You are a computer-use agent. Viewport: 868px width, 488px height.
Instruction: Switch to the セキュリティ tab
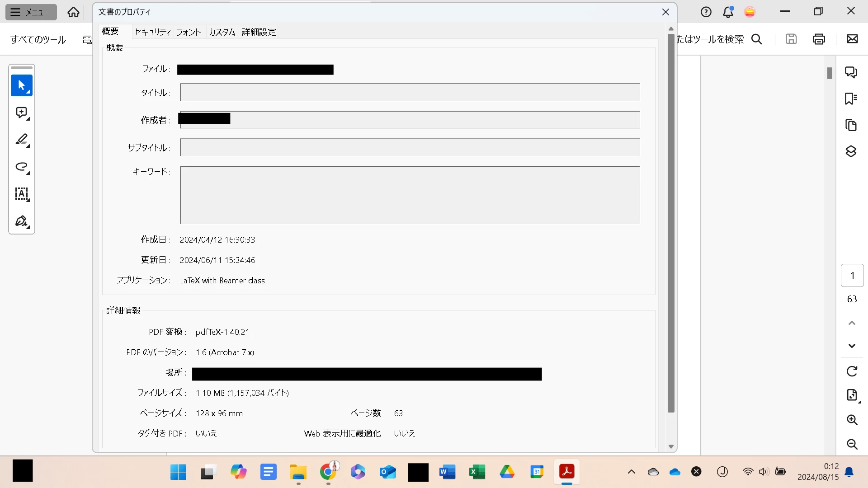(x=153, y=32)
